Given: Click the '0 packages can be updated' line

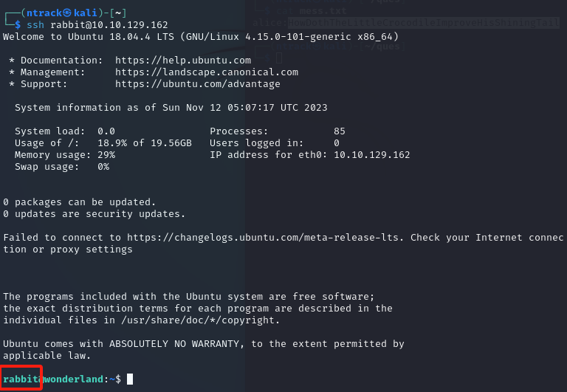Looking at the screenshot, I should tap(80, 202).
